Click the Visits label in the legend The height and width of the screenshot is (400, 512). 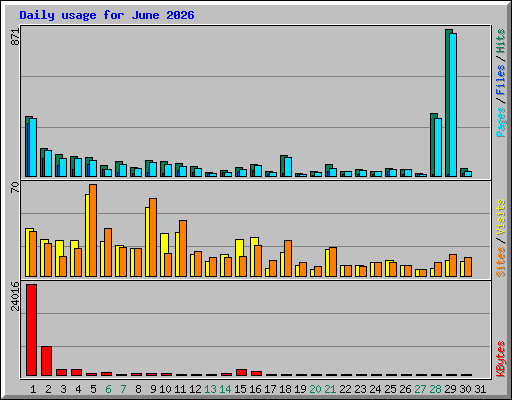tap(500, 218)
